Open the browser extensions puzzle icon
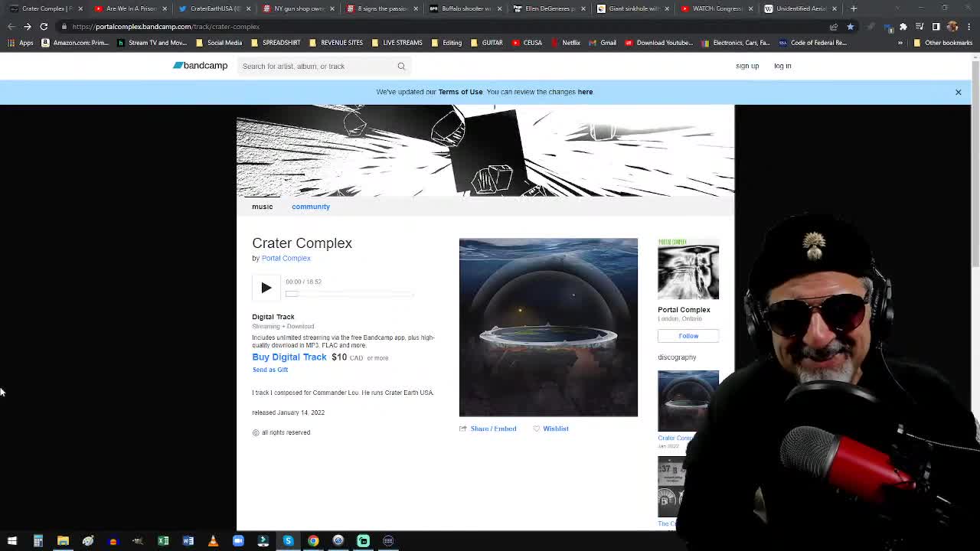The width and height of the screenshot is (980, 551). [x=903, y=27]
